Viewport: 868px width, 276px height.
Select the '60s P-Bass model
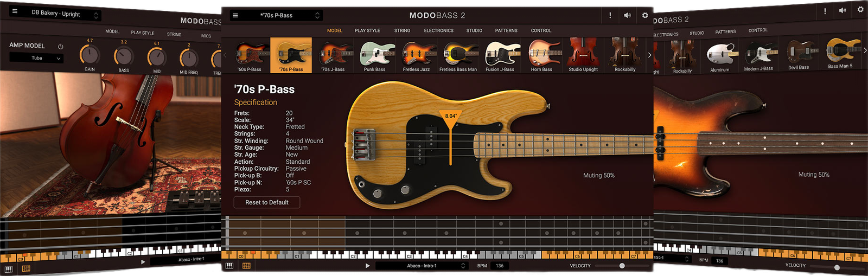pyautogui.click(x=250, y=55)
